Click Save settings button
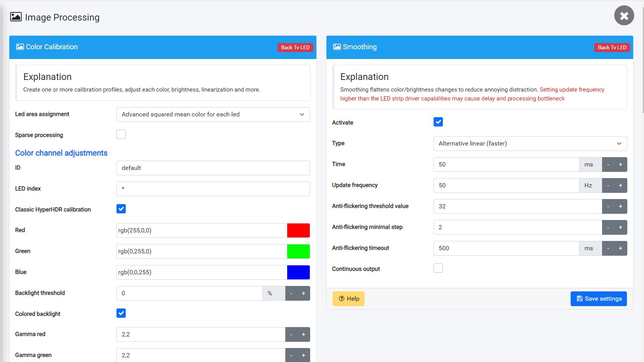The width and height of the screenshot is (644, 362). [x=598, y=299]
